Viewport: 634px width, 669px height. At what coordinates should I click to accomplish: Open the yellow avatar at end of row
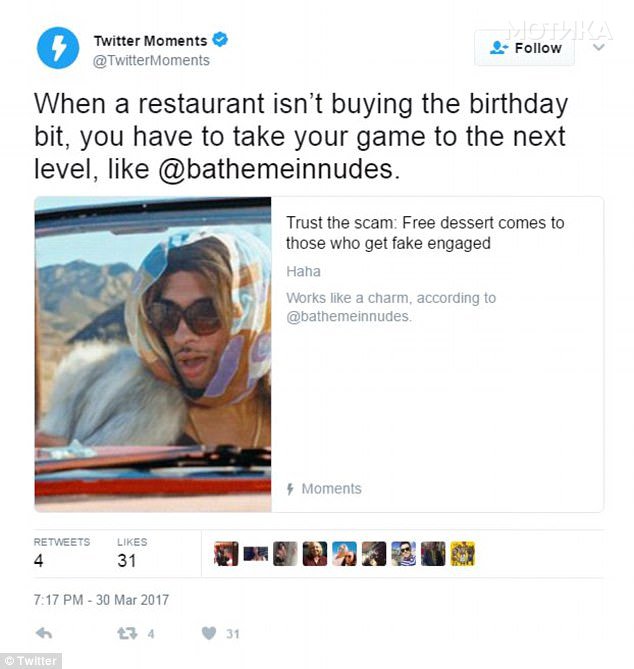click(463, 554)
